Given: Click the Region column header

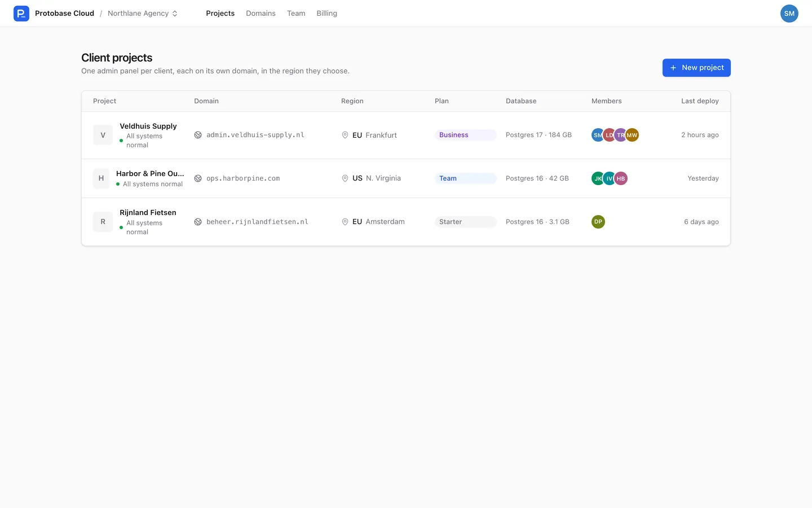Looking at the screenshot, I should pos(352,101).
